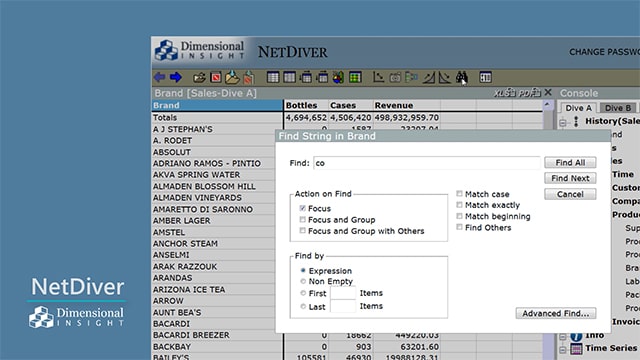Click the blue back arrow icon

click(160, 77)
